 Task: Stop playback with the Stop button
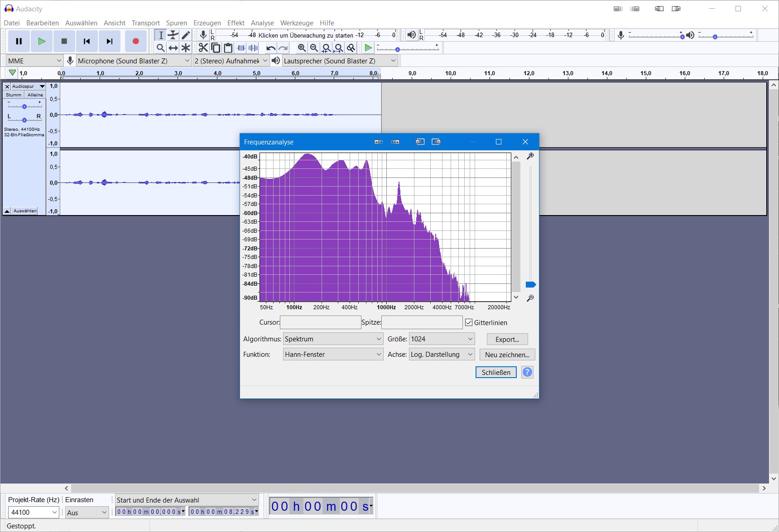pyautogui.click(x=64, y=41)
